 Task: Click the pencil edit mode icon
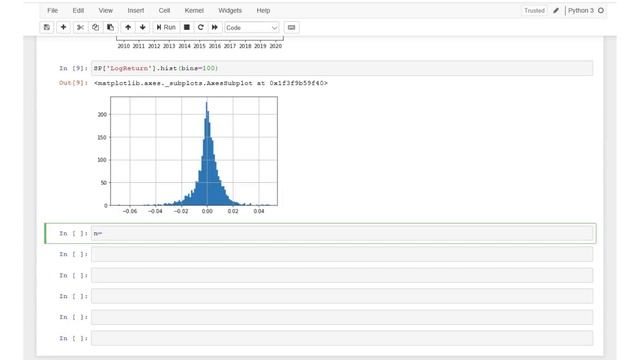(x=556, y=11)
